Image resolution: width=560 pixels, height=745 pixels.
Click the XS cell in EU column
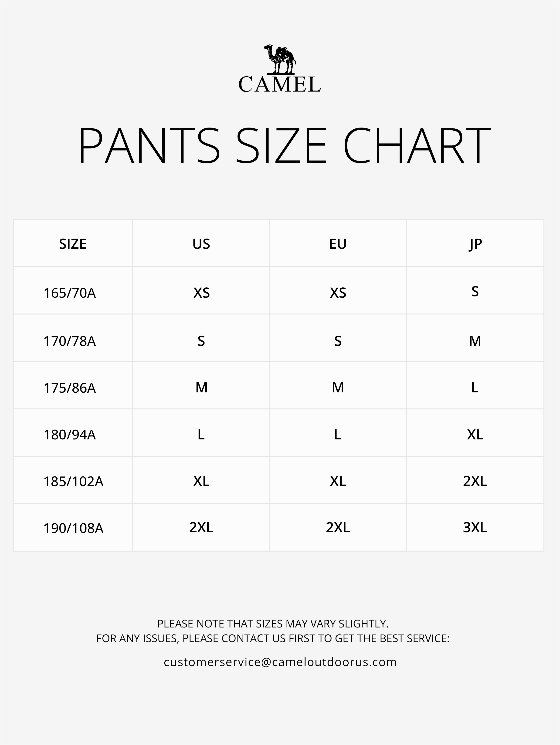click(x=338, y=293)
